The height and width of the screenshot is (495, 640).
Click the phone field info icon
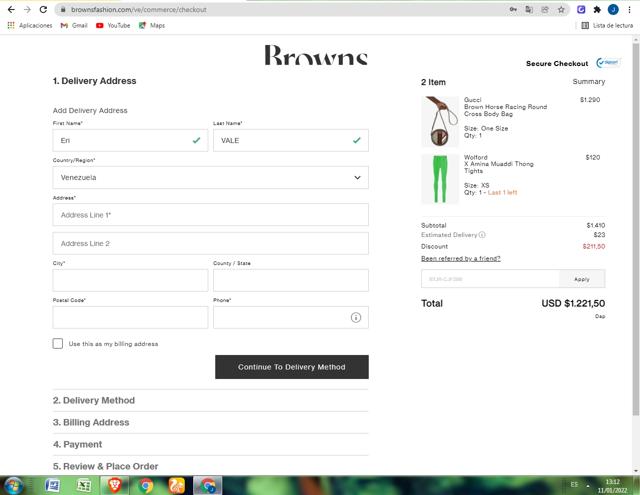[356, 317]
